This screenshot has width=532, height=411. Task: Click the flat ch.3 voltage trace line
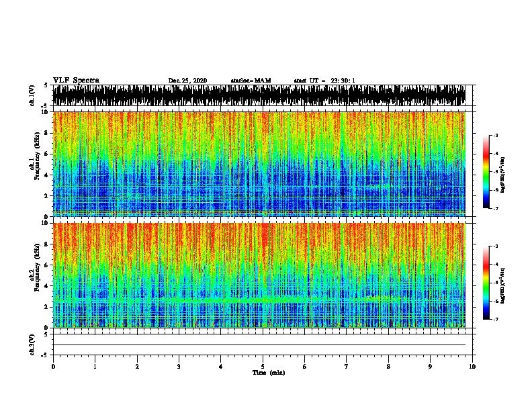pyautogui.click(x=259, y=345)
